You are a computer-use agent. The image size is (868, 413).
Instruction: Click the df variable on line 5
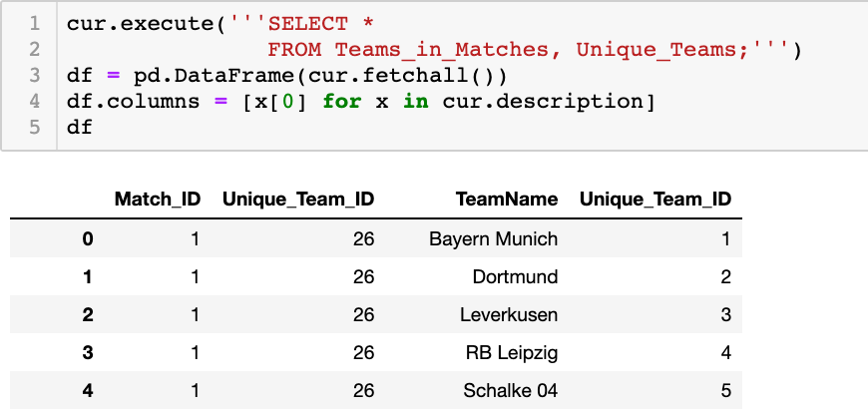[80, 128]
